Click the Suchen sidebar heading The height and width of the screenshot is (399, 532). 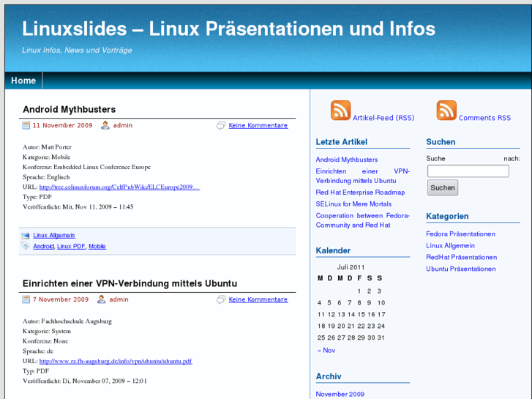tap(441, 142)
